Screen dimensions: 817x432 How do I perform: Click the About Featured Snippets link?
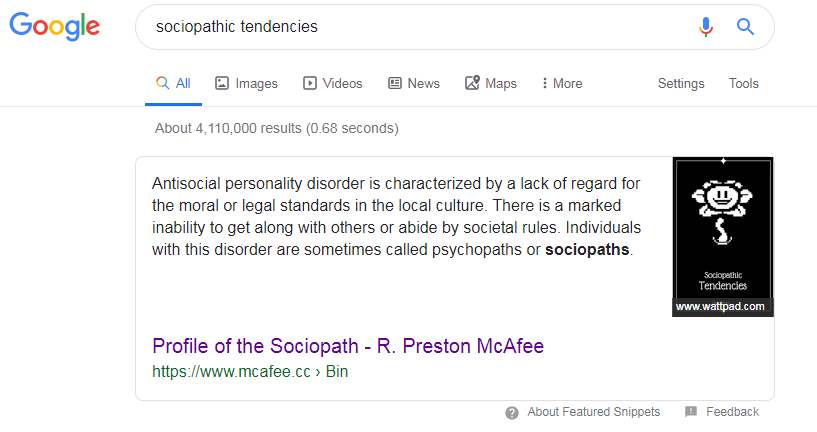593,412
